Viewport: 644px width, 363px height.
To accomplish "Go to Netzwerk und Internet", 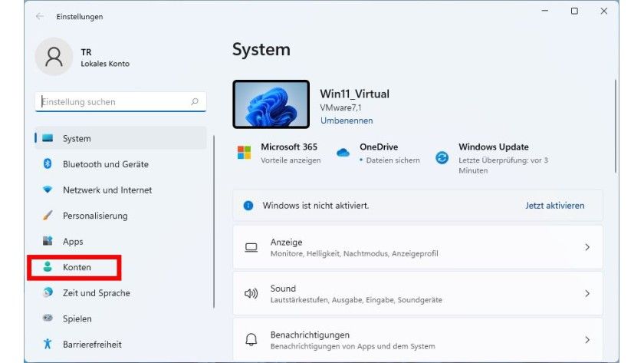I will [120, 190].
